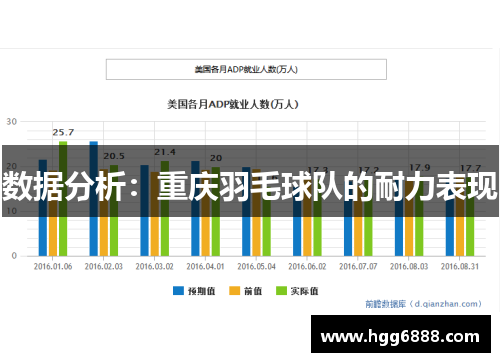This screenshot has width=500, height=362.
Task: Click the chart title below the header box
Action: tap(232, 104)
